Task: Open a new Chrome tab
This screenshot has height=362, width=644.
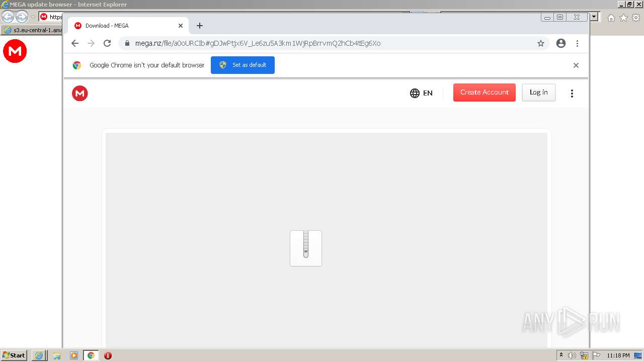Action: 200,26
